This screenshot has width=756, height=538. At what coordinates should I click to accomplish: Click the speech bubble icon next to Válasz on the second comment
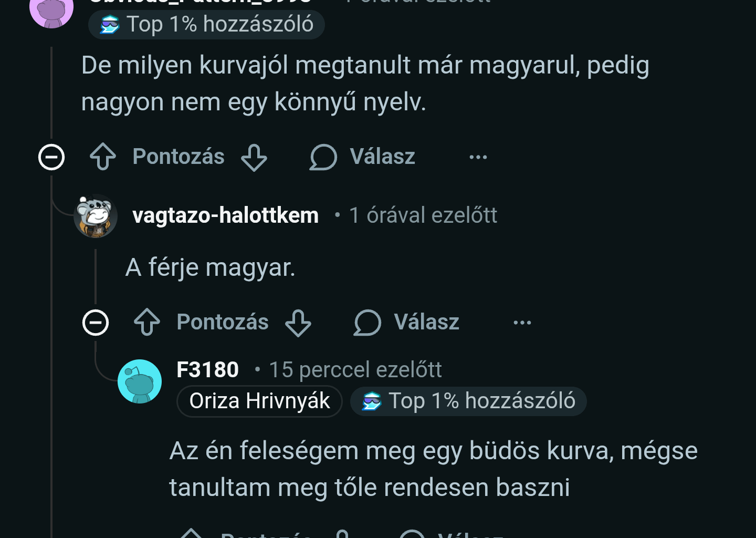366,323
